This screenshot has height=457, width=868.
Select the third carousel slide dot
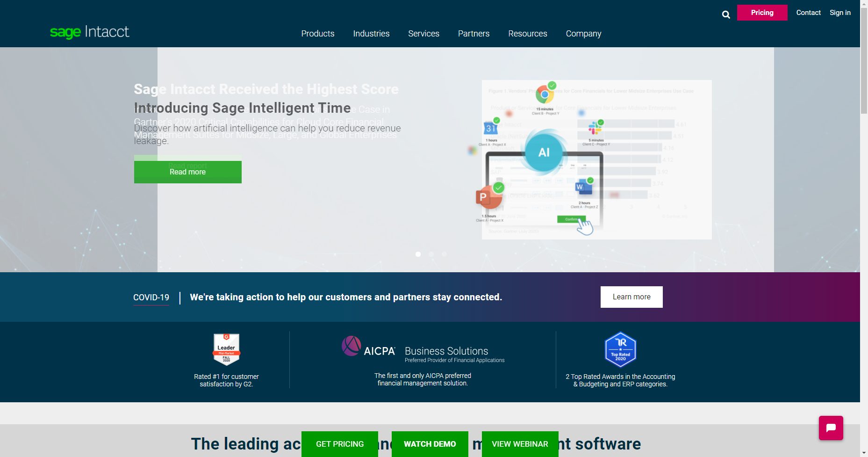coord(444,254)
